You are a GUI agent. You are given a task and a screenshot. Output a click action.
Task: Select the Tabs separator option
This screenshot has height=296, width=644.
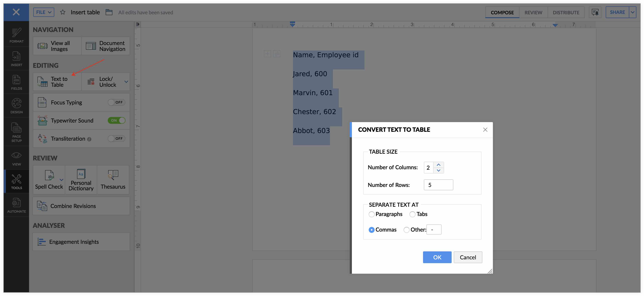(412, 214)
